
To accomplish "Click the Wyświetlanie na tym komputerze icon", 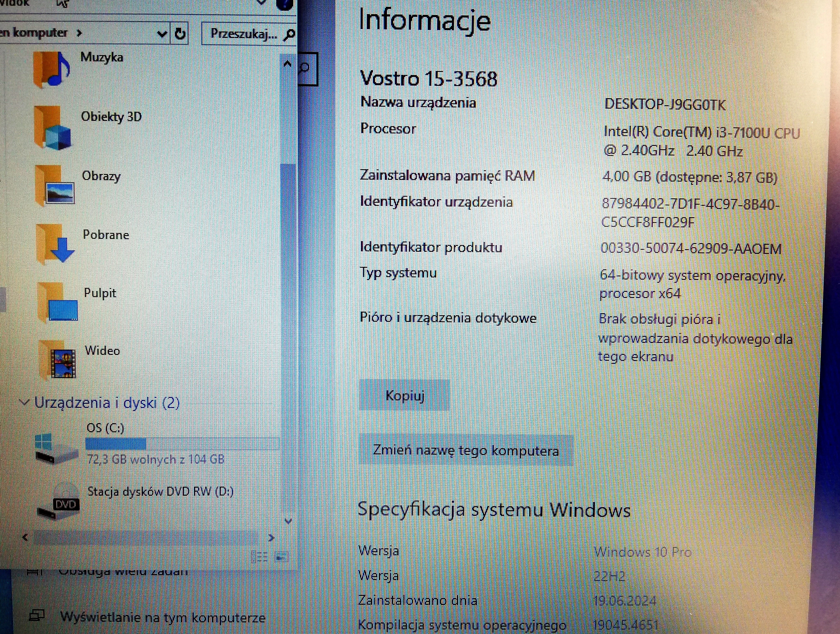I will tap(37, 615).
